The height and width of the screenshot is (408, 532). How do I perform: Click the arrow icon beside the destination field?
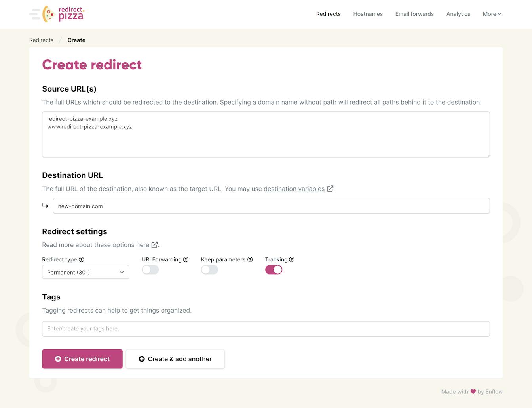click(46, 206)
